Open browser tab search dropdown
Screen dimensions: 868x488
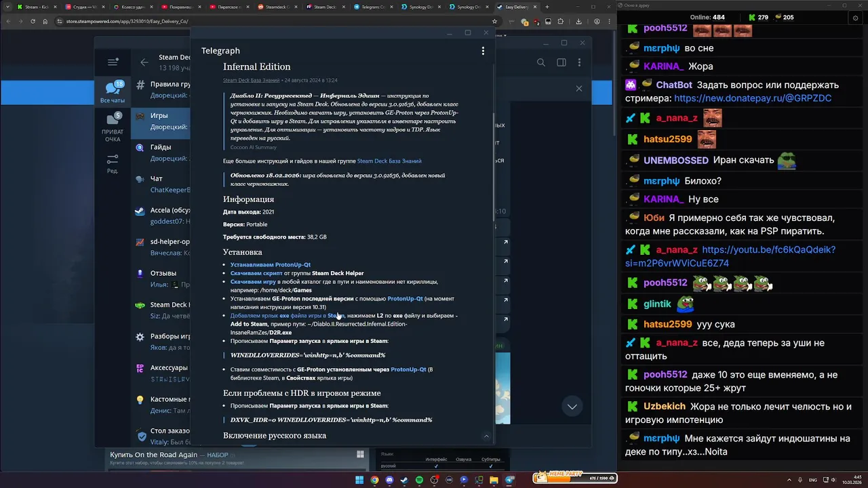[7, 7]
